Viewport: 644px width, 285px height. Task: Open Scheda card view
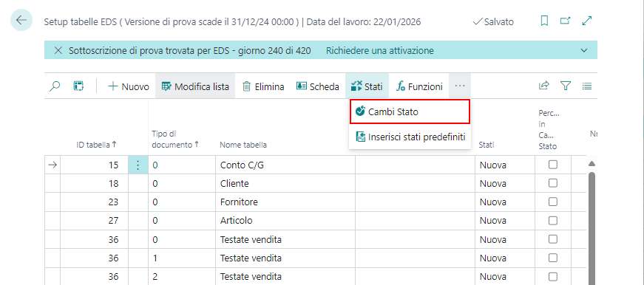pos(318,86)
